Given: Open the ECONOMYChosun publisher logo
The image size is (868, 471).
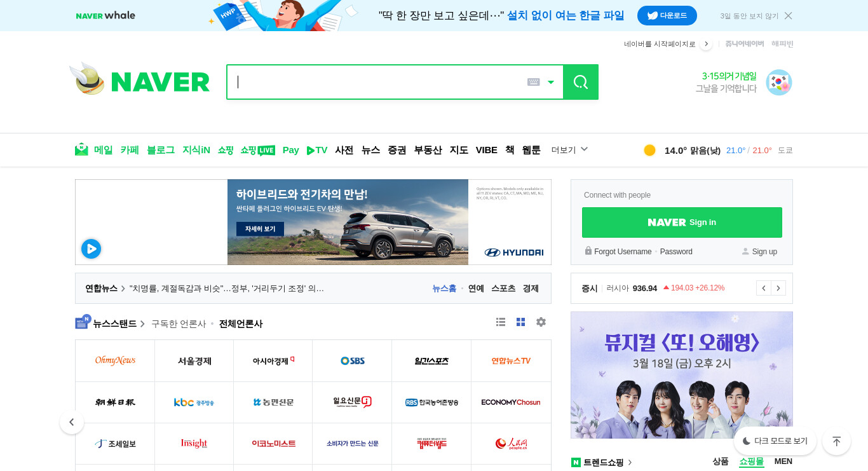Looking at the screenshot, I should click(511, 402).
